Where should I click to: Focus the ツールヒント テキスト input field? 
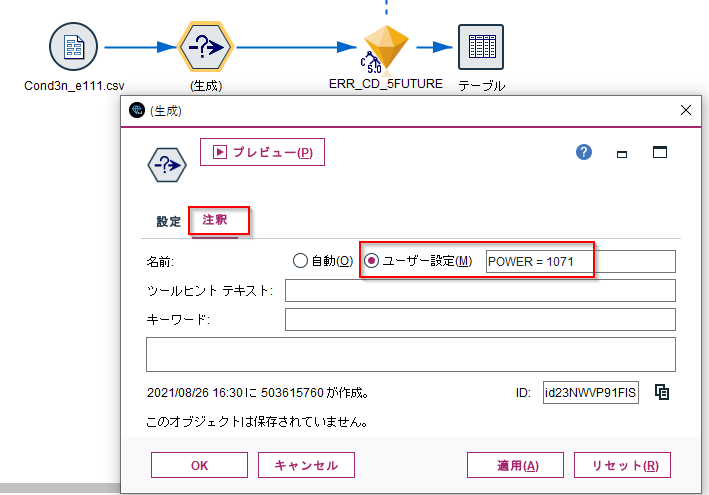pos(480,291)
